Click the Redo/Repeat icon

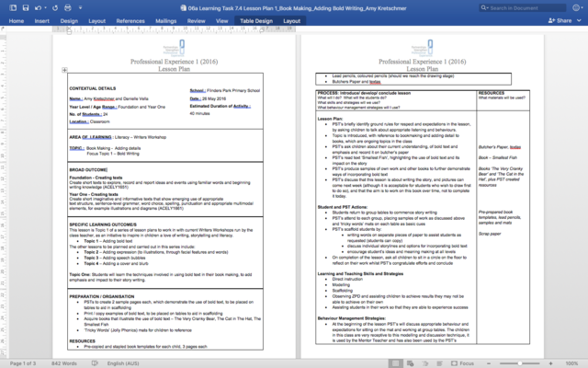pyautogui.click(x=55, y=7)
